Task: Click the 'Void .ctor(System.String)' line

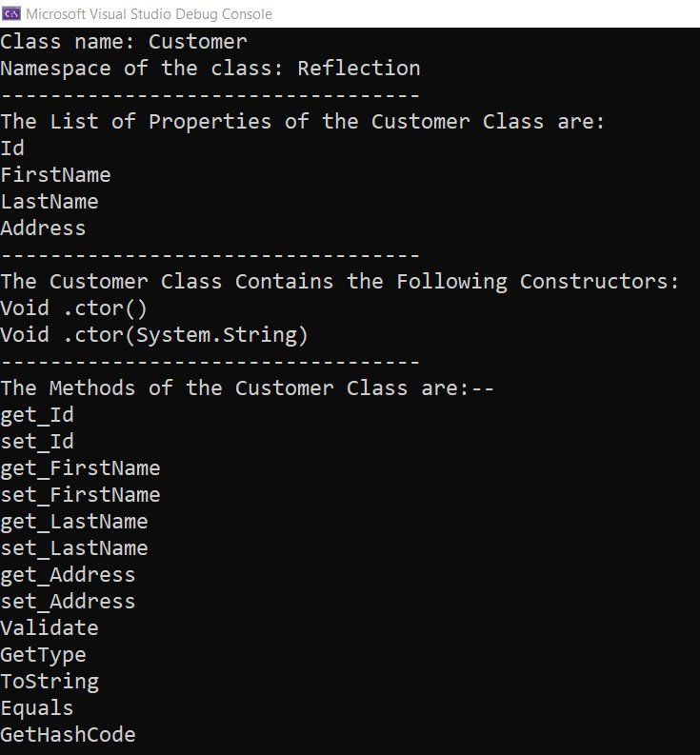Action: [x=154, y=335]
